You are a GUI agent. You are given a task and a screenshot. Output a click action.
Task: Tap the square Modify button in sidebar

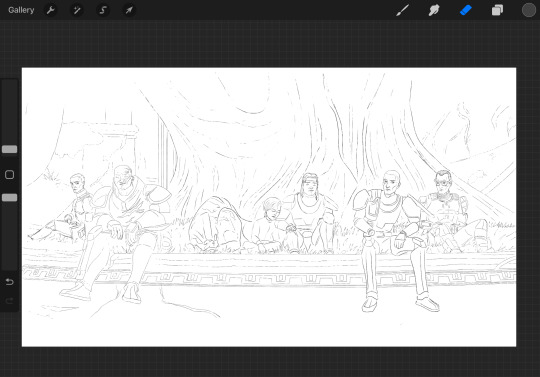pos(9,175)
